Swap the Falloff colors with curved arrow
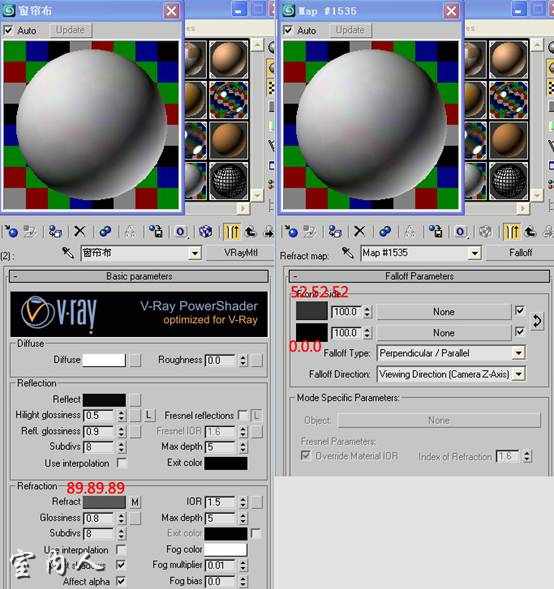Viewport: 554px width, 589px height. [x=537, y=321]
